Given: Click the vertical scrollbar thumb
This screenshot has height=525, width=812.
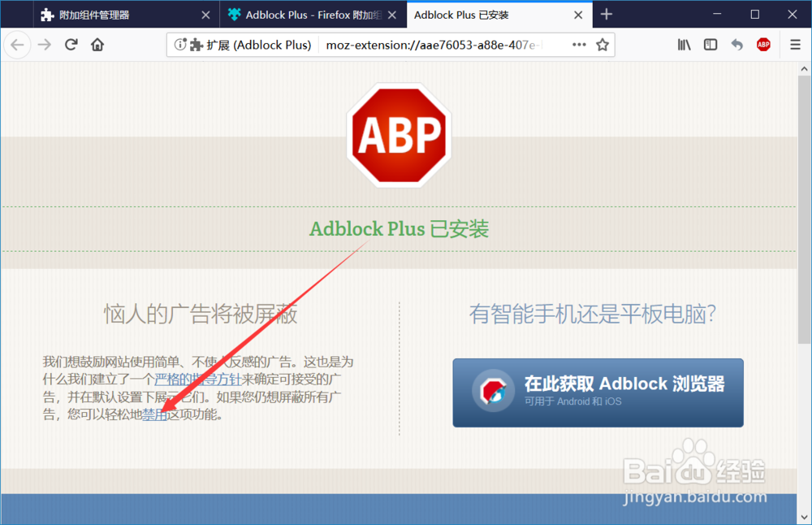Looking at the screenshot, I should tap(804, 210).
